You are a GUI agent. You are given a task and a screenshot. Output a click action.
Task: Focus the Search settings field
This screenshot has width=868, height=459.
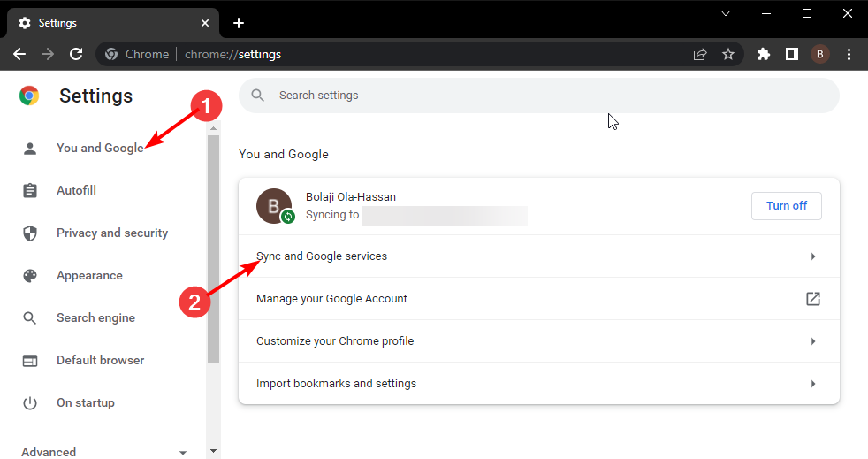point(538,96)
